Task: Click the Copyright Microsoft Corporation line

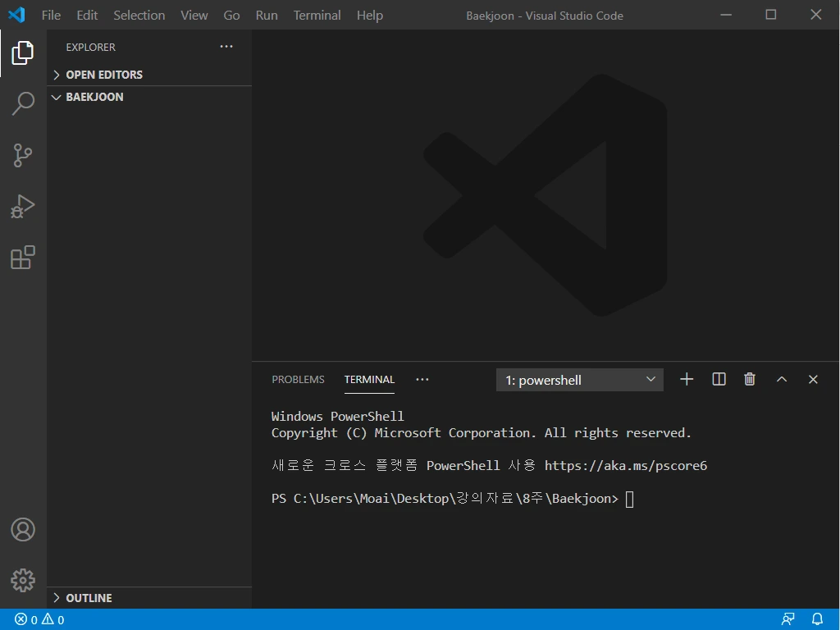Action: tap(481, 433)
